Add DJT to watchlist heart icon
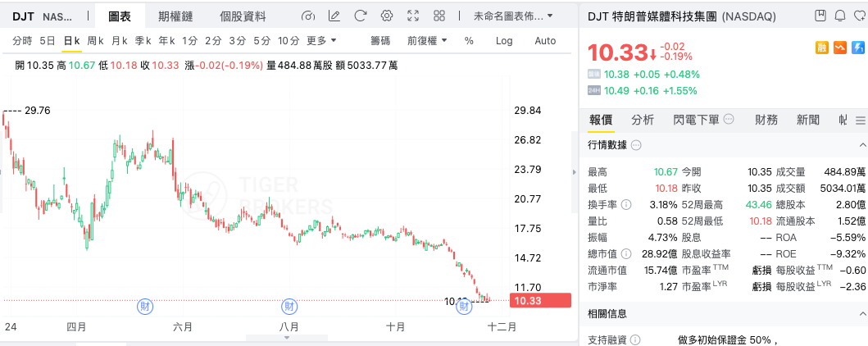Image resolution: width=868 pixels, height=346 pixels. [x=859, y=16]
